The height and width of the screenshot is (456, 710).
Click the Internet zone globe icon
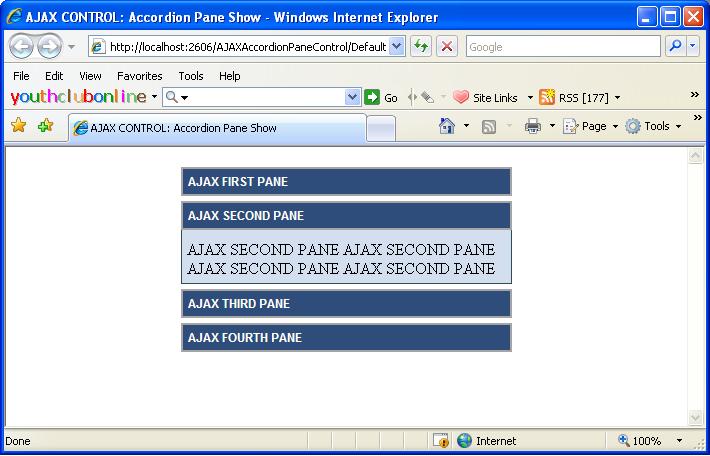coord(464,441)
